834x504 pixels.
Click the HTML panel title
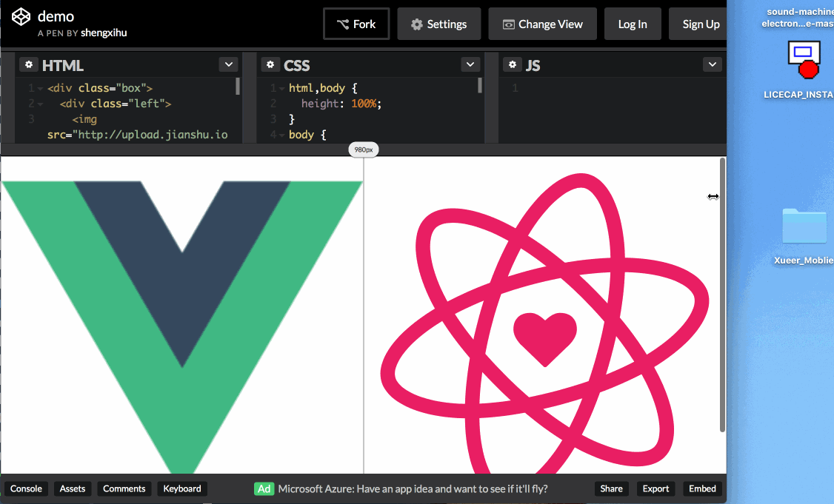coord(63,65)
